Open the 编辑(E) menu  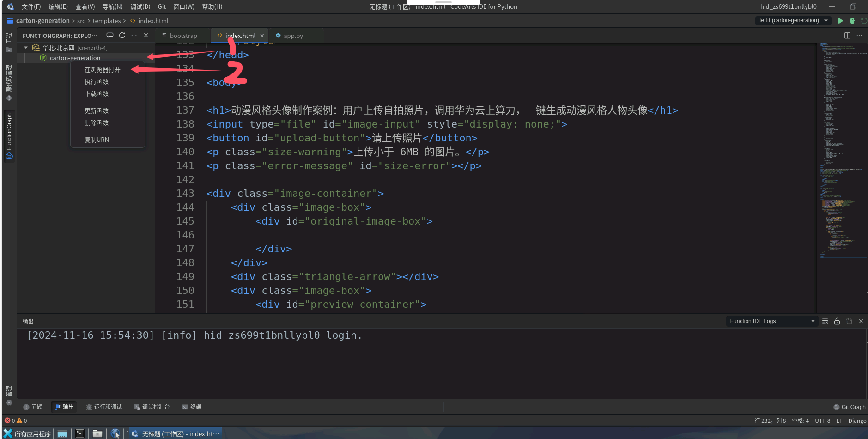[x=58, y=6]
